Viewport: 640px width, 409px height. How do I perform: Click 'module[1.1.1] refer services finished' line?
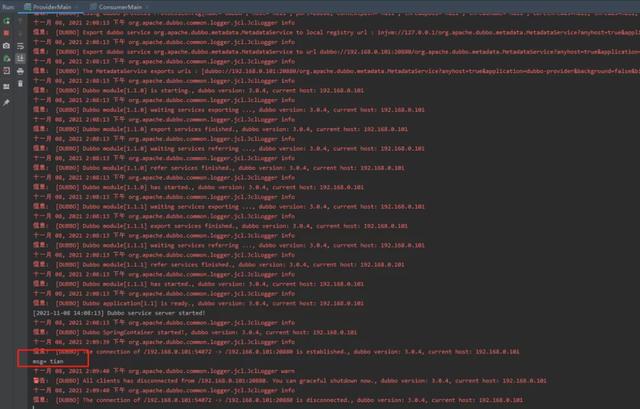219,265
